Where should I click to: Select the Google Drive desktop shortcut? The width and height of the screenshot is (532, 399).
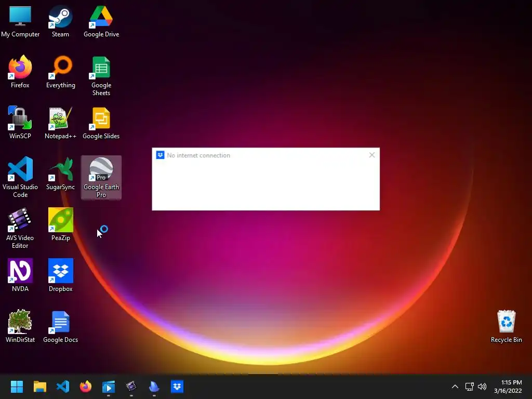[x=101, y=21]
